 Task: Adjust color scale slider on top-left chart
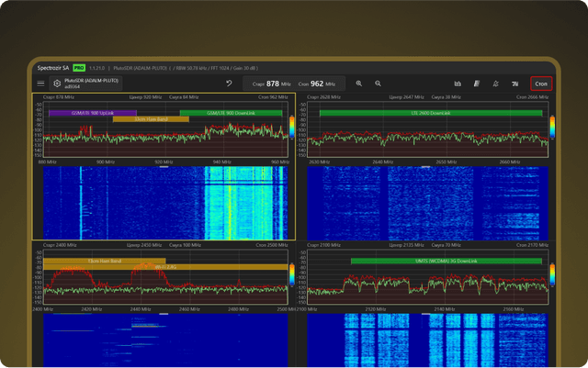pos(292,127)
